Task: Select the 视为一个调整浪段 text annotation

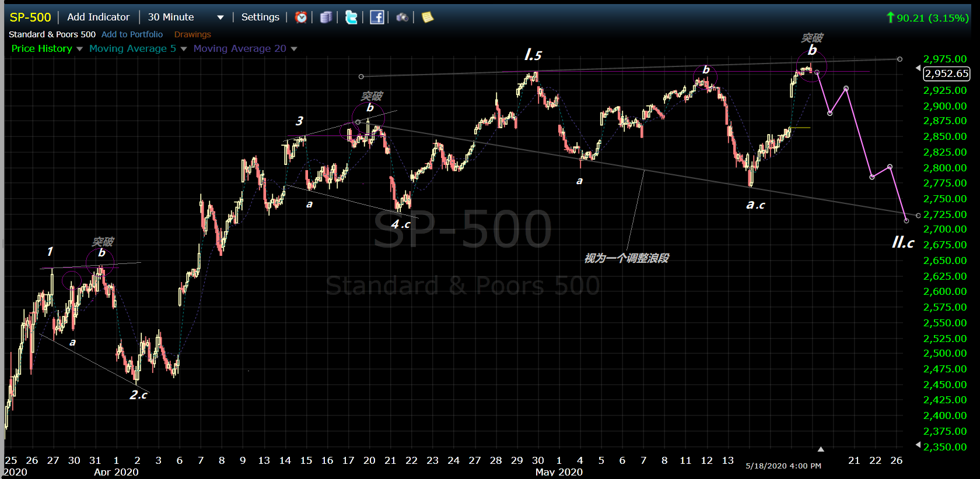Action: pyautogui.click(x=626, y=258)
